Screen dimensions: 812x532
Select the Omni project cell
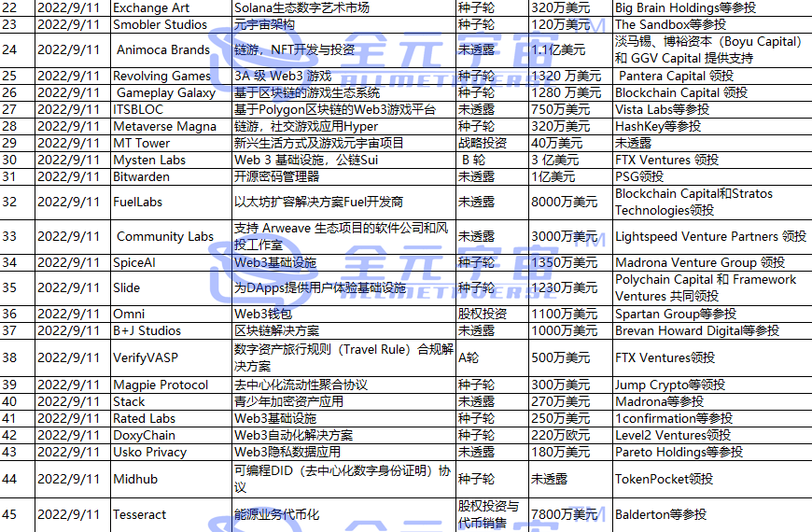(171, 314)
